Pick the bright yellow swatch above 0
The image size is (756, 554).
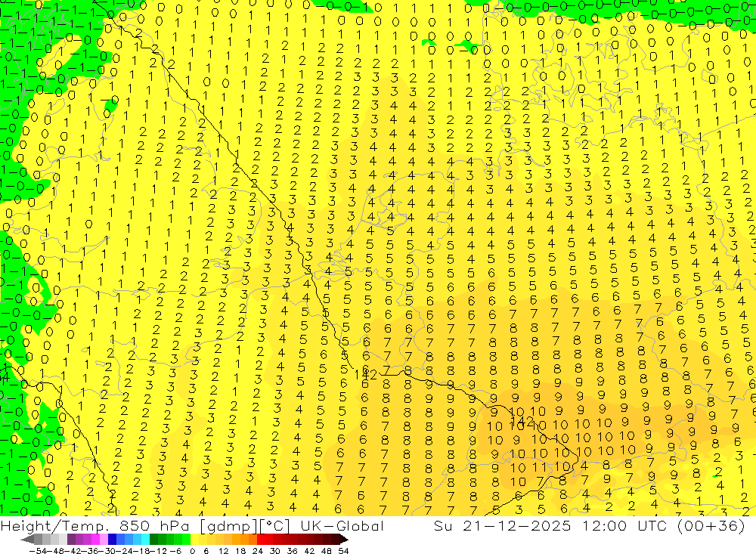195,540
